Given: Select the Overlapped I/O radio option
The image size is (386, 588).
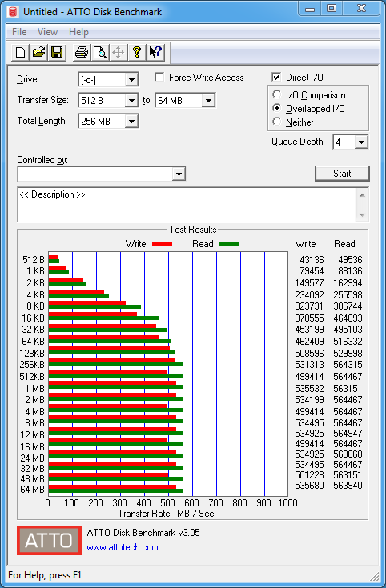Looking at the screenshot, I should point(277,108).
